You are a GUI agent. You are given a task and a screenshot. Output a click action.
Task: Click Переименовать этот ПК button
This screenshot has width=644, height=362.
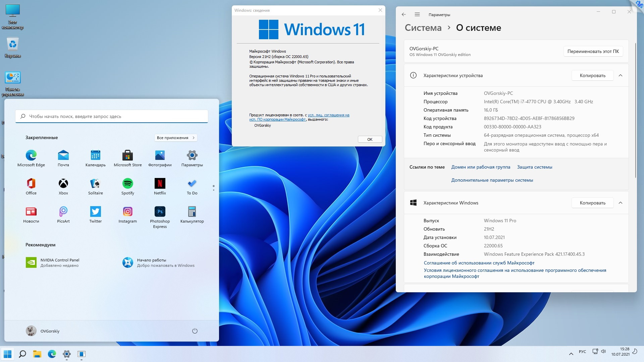point(594,51)
